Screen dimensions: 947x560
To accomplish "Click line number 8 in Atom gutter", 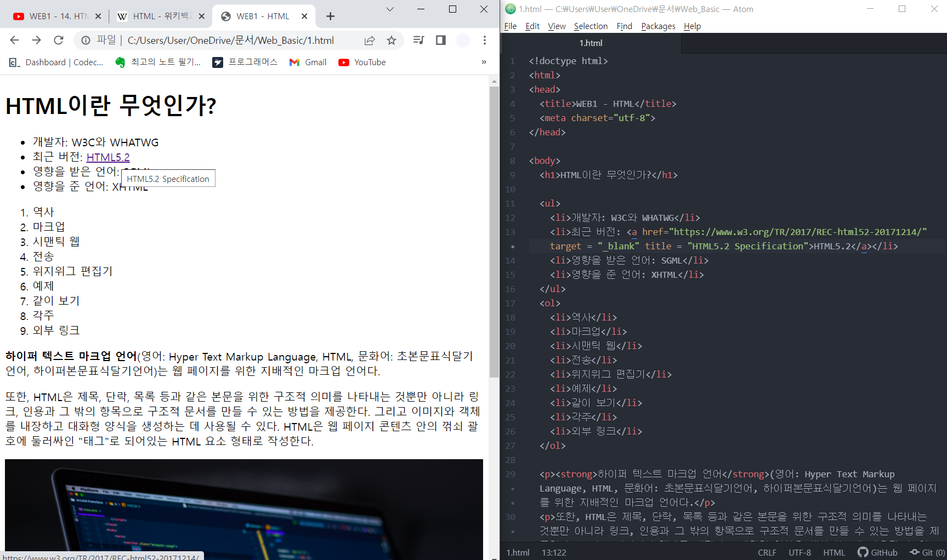I will [512, 161].
